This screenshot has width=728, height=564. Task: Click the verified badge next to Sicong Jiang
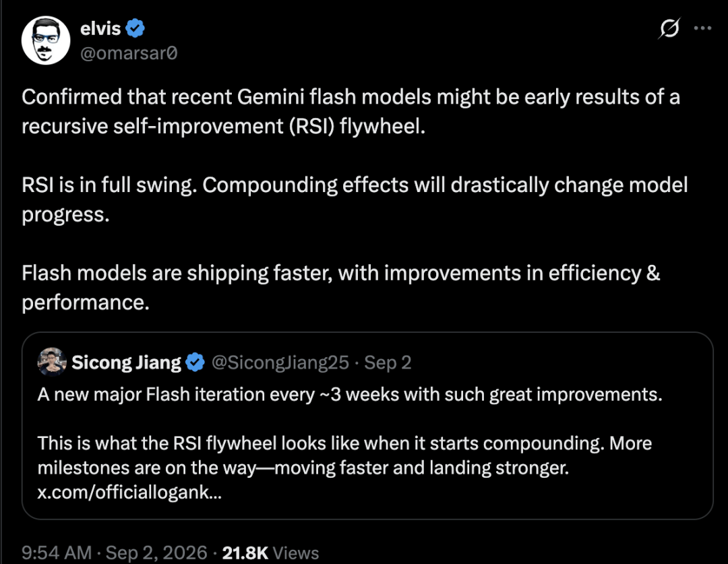click(x=195, y=362)
